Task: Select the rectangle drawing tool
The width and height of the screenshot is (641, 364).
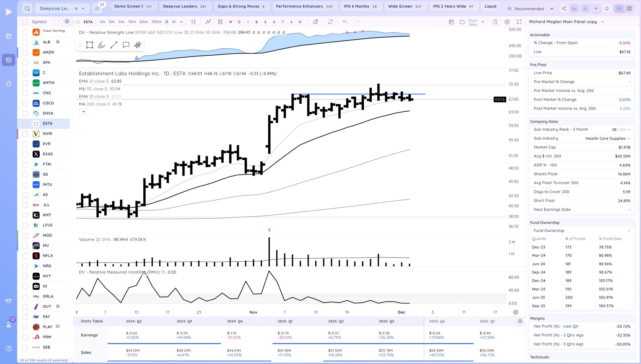Action: pyautogui.click(x=89, y=45)
